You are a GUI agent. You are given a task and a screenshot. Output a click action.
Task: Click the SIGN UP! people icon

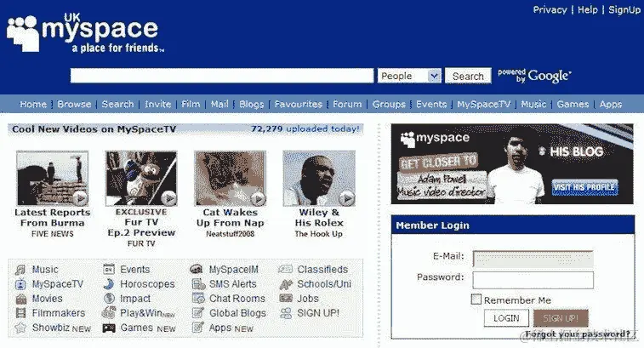click(x=286, y=313)
